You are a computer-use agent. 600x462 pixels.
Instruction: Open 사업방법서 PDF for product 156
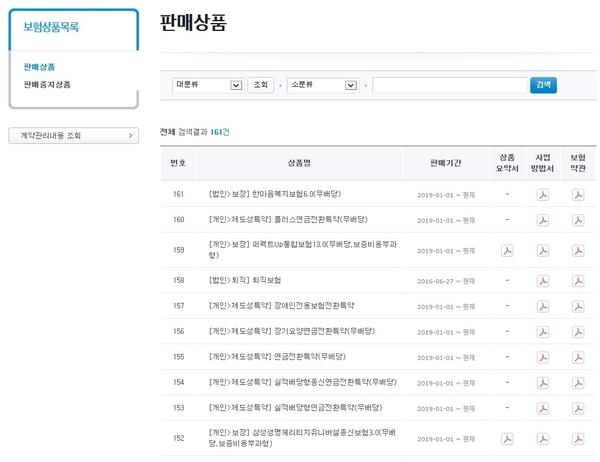click(x=543, y=332)
